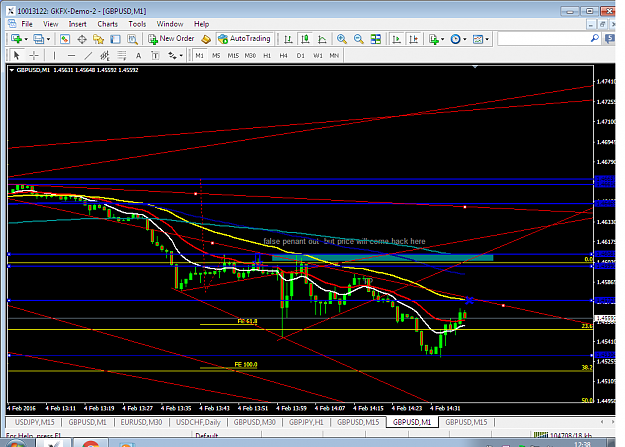Open the Insert menu
Screen dimensions: 625x447
77,24
